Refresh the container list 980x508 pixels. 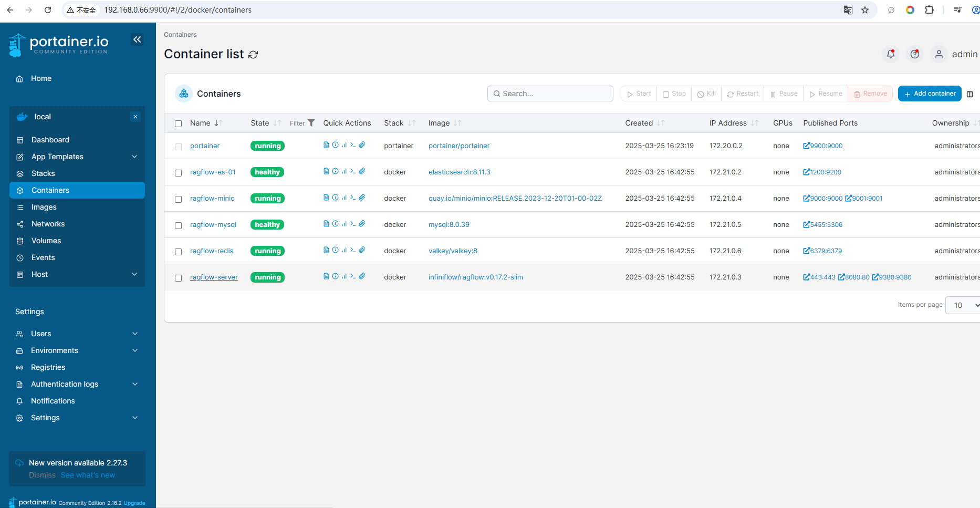(x=253, y=55)
